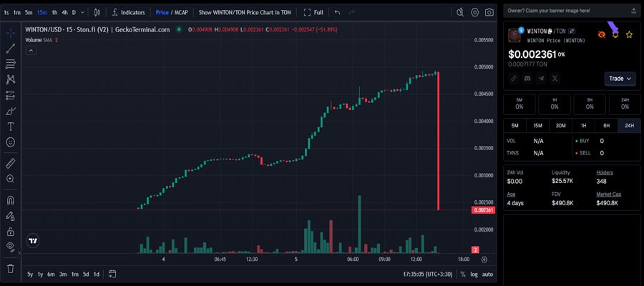This screenshot has height=286, width=644.
Task: Swap the WINTON/TON pair order
Action: click(x=572, y=31)
